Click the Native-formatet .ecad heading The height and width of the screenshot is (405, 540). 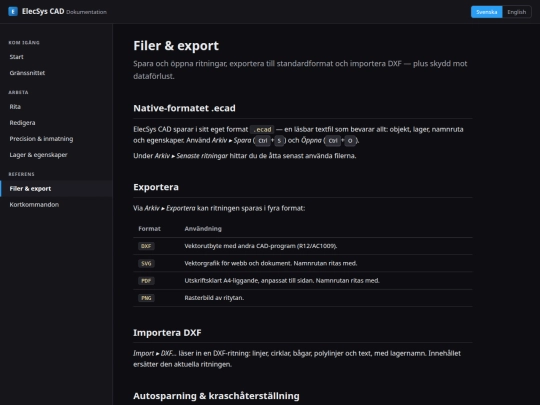(x=184, y=108)
